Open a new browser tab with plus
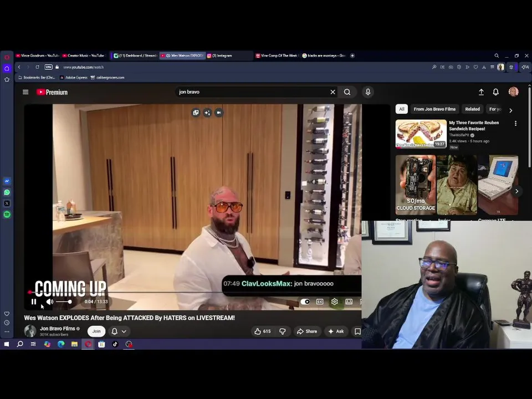The image size is (532, 399). [352, 55]
